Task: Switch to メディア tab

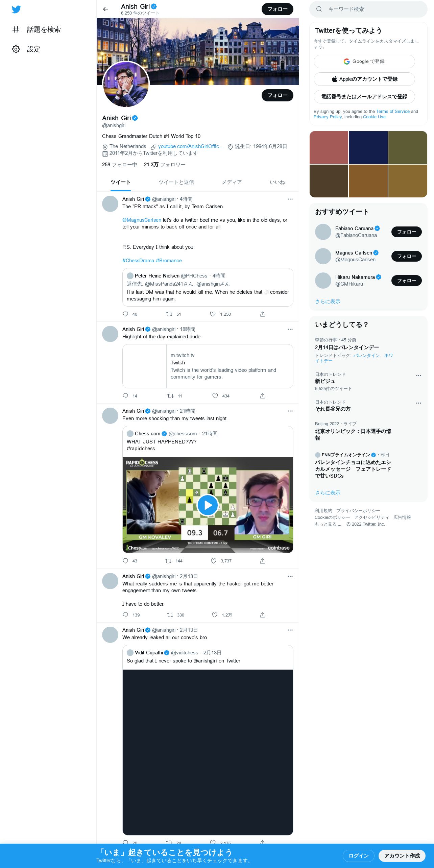Action: pos(232,182)
